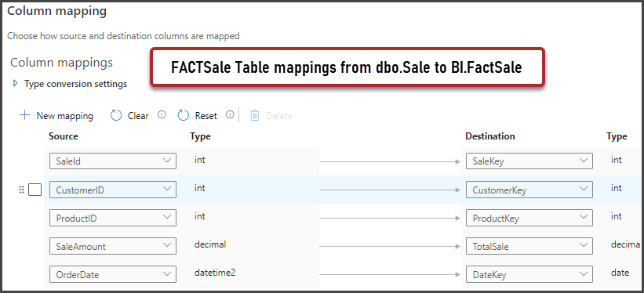Expand Type conversion settings

pos(16,83)
